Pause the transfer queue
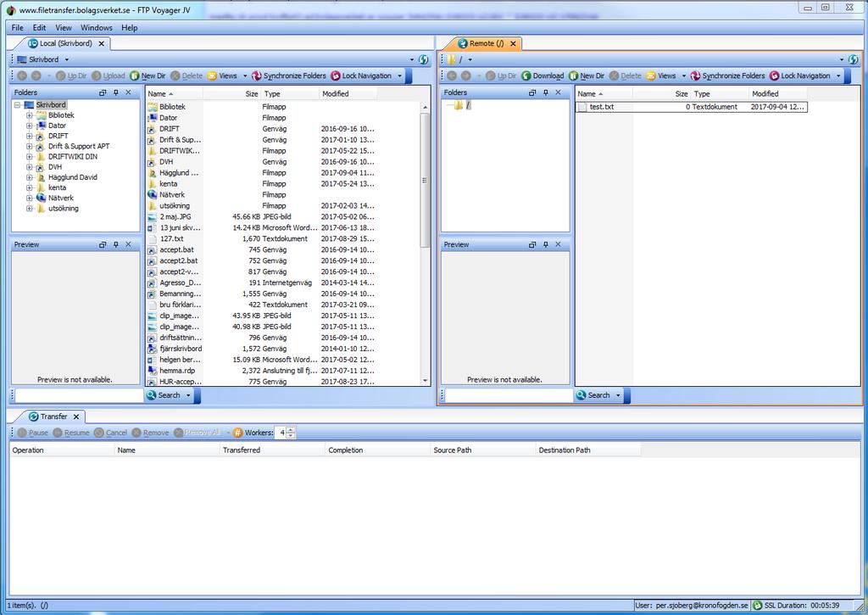Image resolution: width=868 pixels, height=615 pixels. click(x=33, y=433)
